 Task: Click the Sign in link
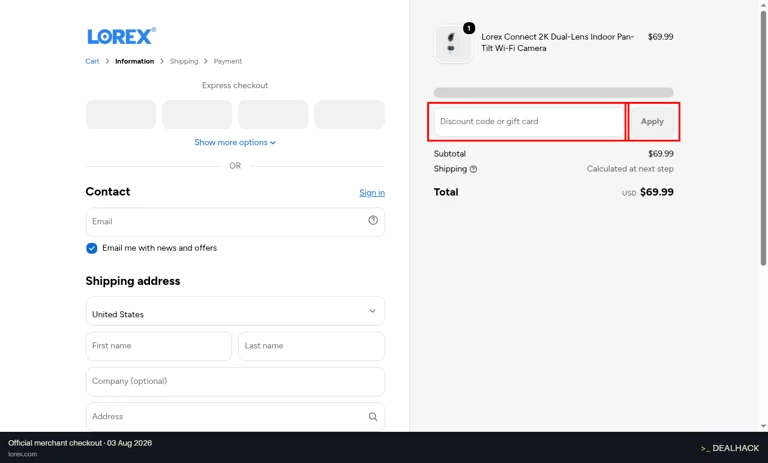372,193
